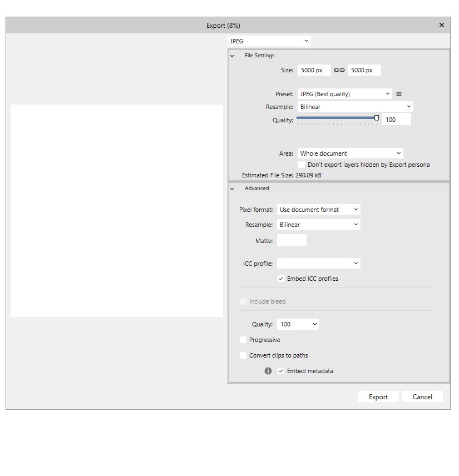
Task: Collapse the File Settings section
Action: coord(232,56)
